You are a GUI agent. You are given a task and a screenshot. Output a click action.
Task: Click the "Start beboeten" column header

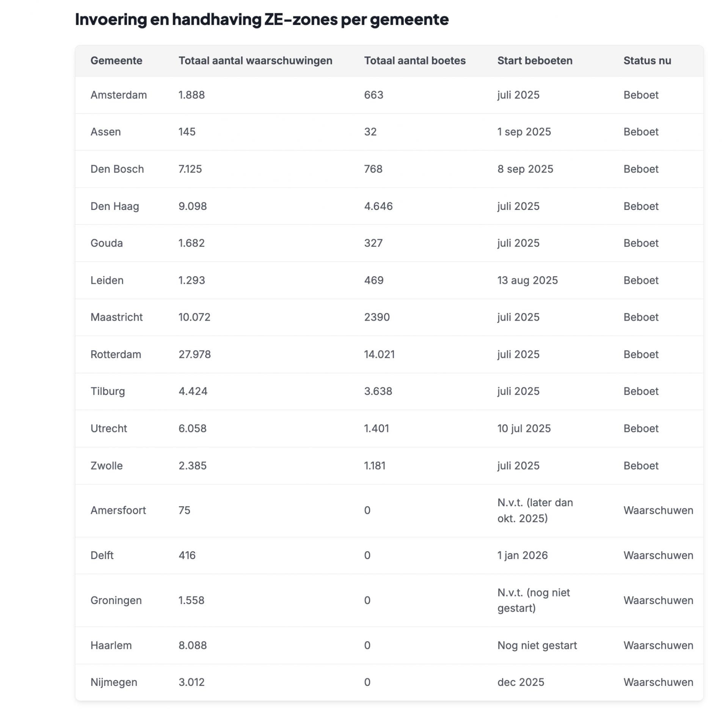(535, 61)
